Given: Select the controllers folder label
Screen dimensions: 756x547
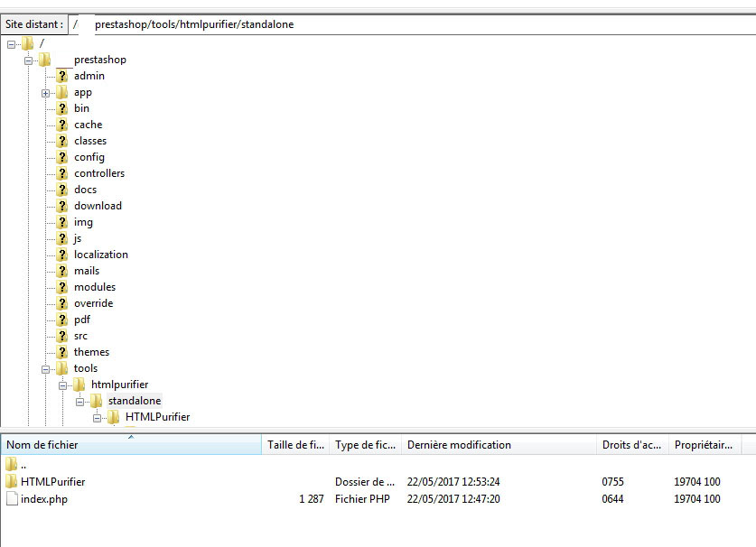Looking at the screenshot, I should [x=99, y=173].
